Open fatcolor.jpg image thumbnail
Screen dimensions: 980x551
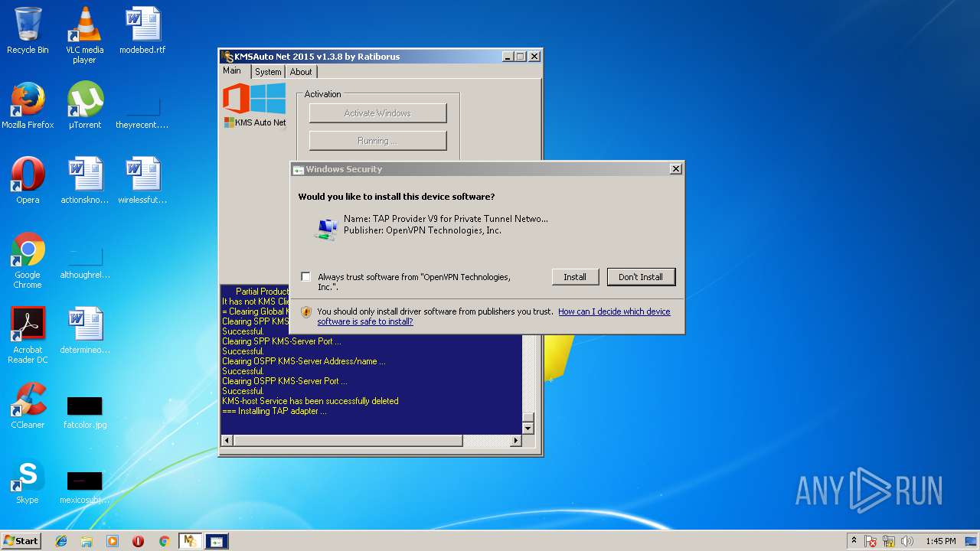pos(84,413)
